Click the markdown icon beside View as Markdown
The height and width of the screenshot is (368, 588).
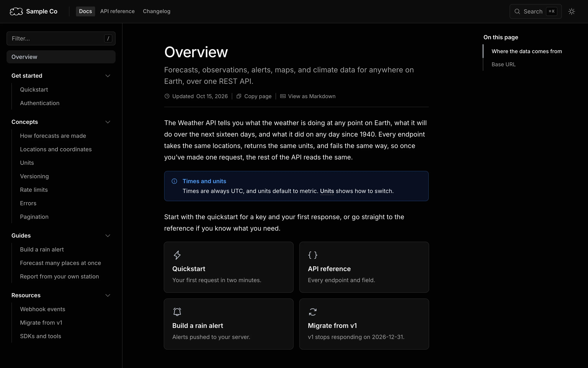(x=283, y=96)
